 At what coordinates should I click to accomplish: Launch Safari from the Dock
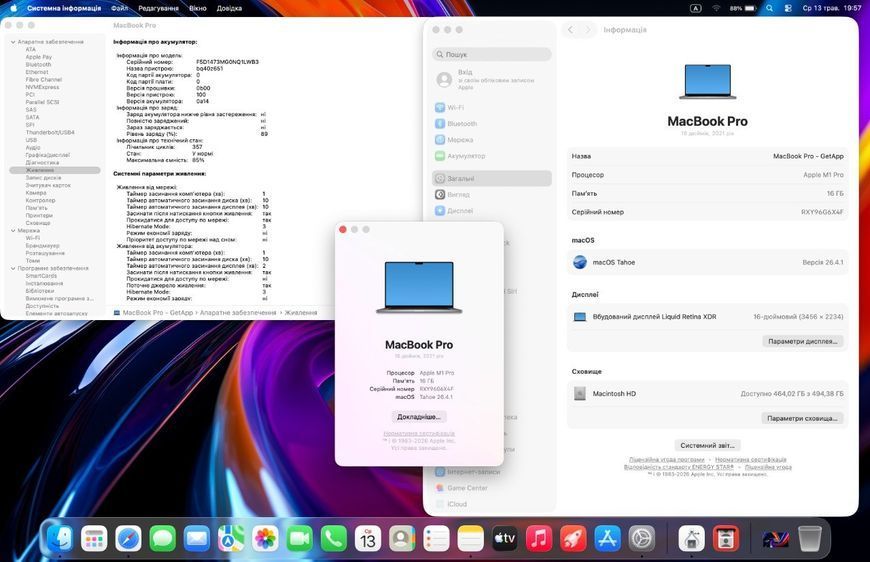click(128, 538)
